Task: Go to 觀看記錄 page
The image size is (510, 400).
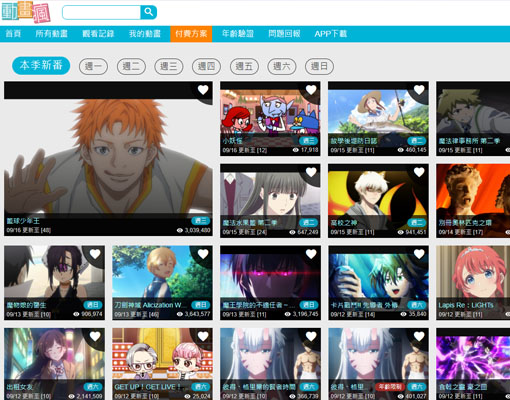Action: 98,34
